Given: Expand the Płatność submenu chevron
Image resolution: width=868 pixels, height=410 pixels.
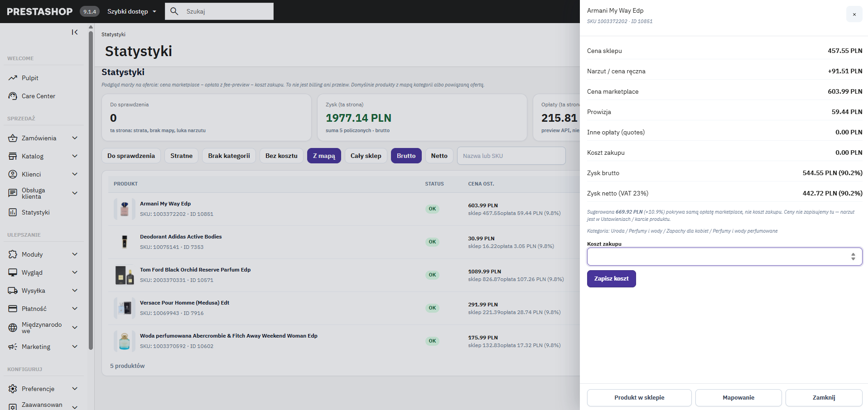Looking at the screenshot, I should pos(75,309).
